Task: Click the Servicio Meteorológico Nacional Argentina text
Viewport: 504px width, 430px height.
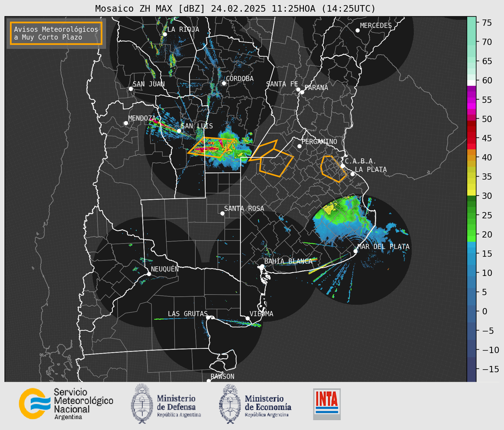Action: pyautogui.click(x=83, y=404)
